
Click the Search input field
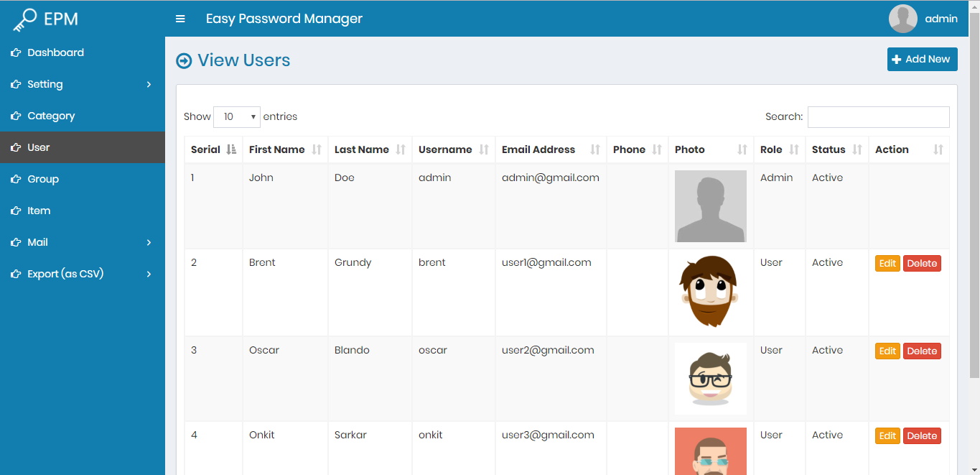tap(878, 117)
